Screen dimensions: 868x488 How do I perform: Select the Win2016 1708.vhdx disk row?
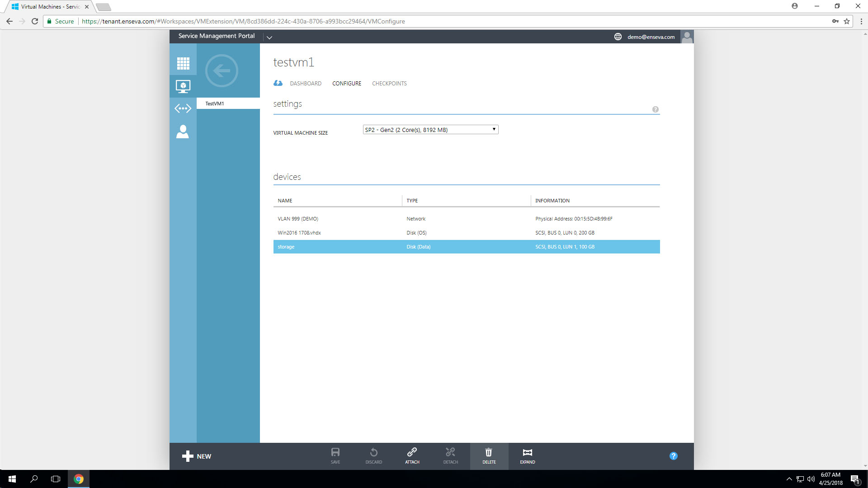pyautogui.click(x=467, y=233)
